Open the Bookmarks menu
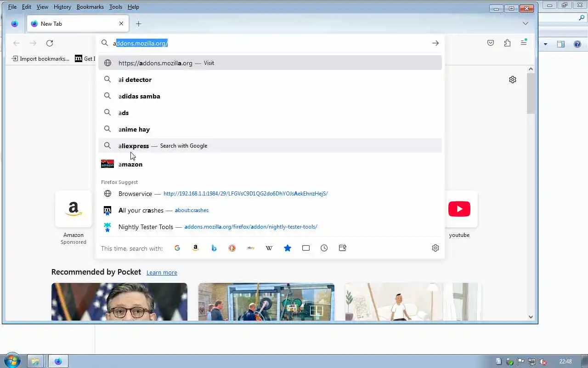This screenshot has height=368, width=588. coord(90,7)
